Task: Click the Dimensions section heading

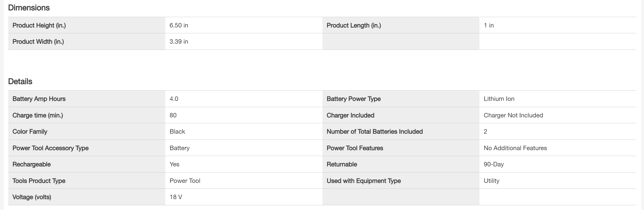Action: (29, 8)
